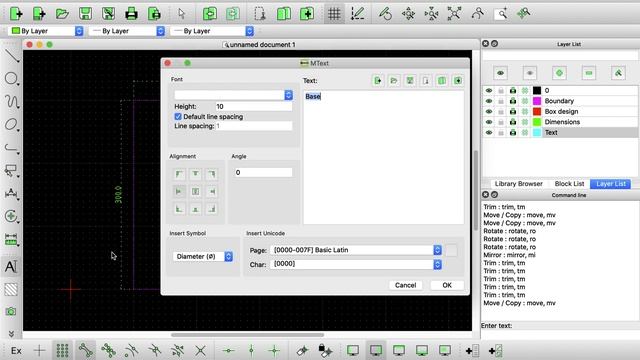
Task: Toggle Free snap crosshair in the bottom bar
Action: 39,350
